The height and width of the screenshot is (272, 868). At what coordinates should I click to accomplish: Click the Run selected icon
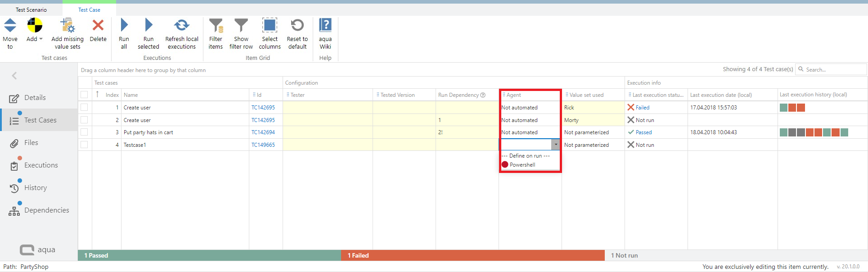click(x=148, y=25)
